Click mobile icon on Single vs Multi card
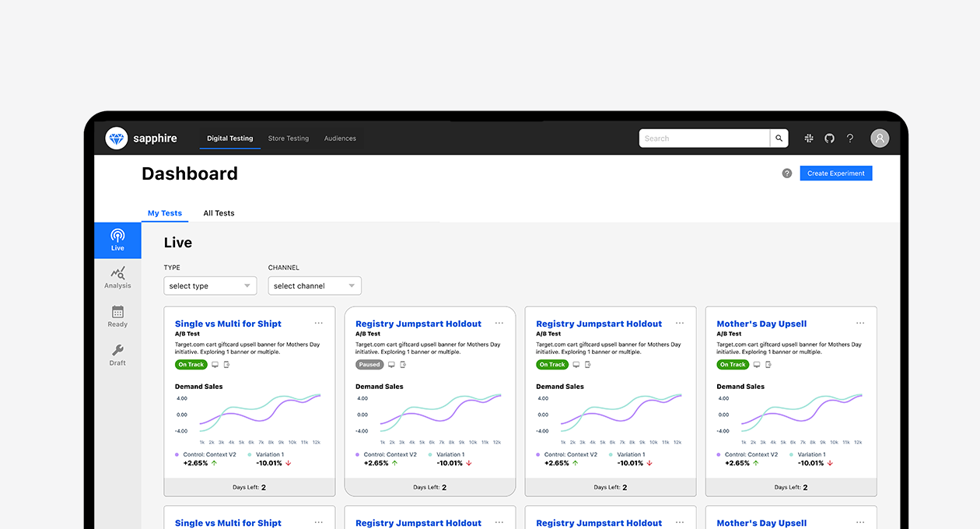The height and width of the screenshot is (529, 980). [x=227, y=364]
